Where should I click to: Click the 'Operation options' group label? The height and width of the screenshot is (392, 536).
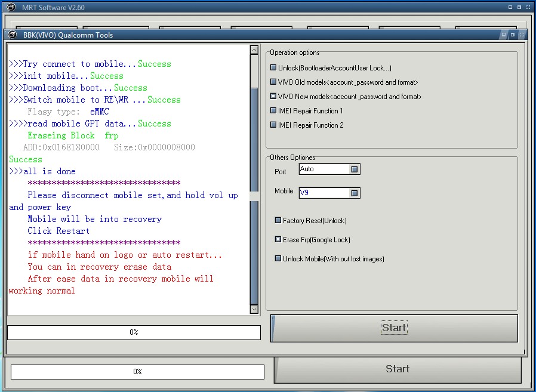(x=295, y=53)
